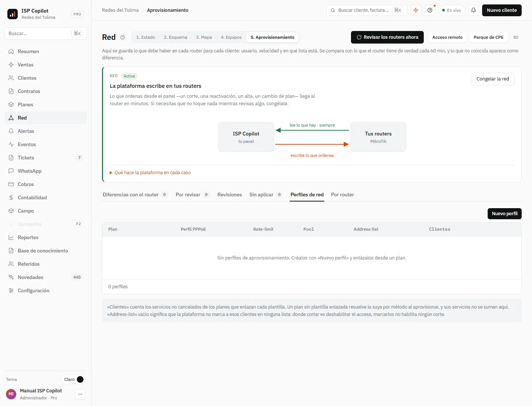Open the notifications bell icon
Viewport: 532px width, 406px height.
tap(473, 10)
